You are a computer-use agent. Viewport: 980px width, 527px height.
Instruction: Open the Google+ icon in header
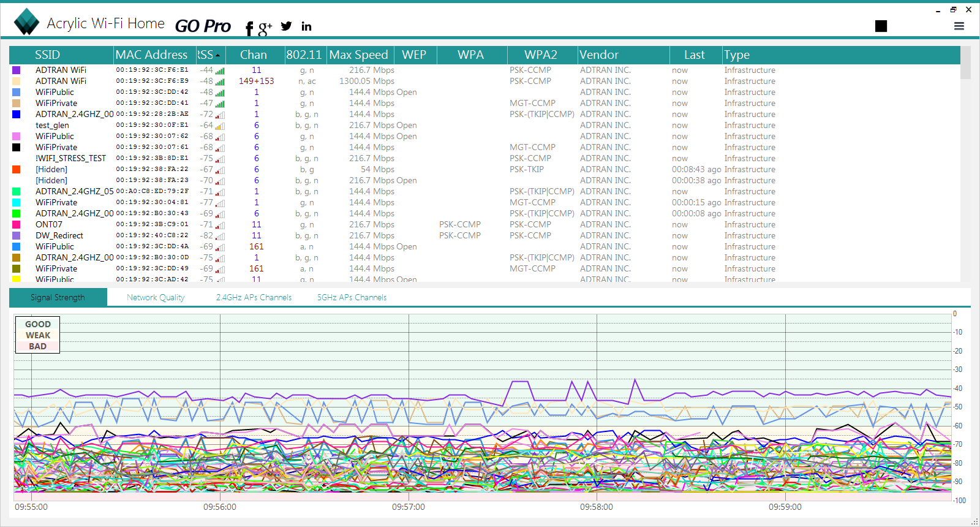pos(265,28)
